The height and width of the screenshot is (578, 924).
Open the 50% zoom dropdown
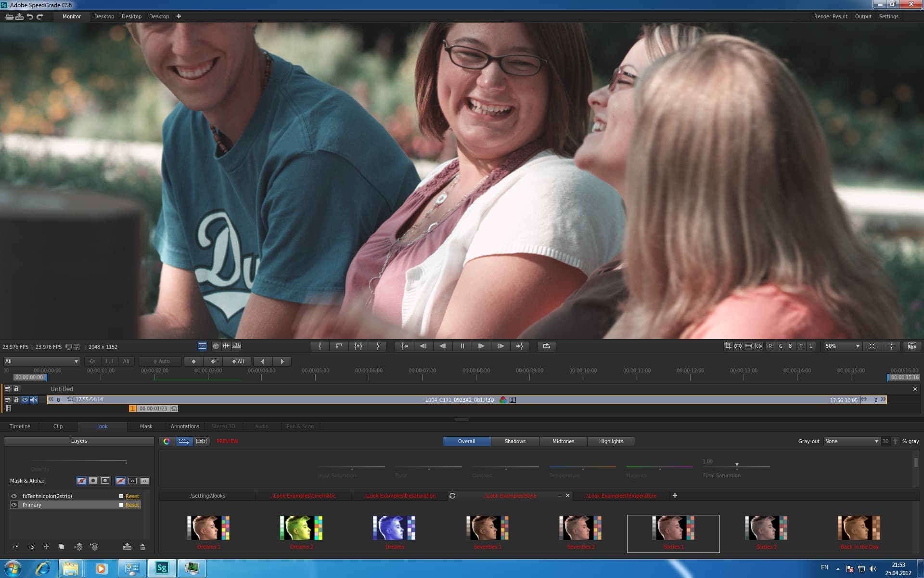point(842,346)
